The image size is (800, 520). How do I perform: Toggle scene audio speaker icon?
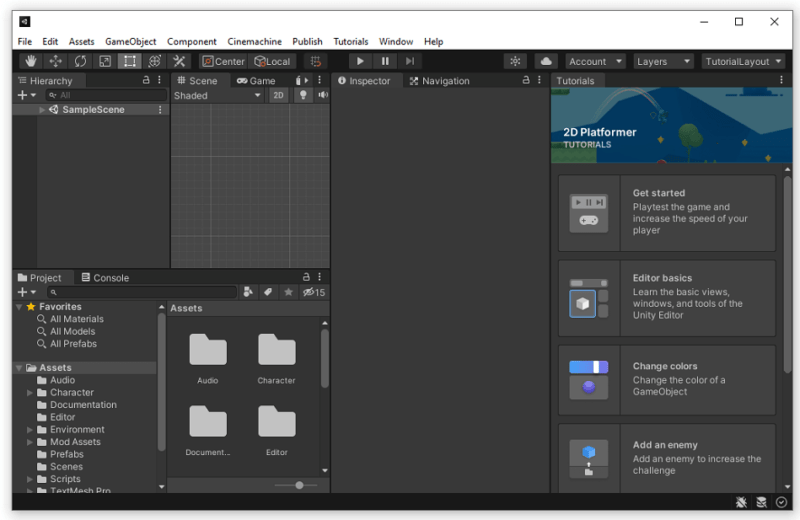323,95
